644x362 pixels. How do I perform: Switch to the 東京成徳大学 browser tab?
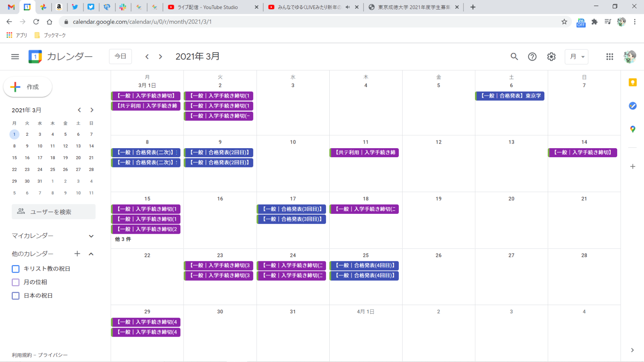click(x=413, y=7)
